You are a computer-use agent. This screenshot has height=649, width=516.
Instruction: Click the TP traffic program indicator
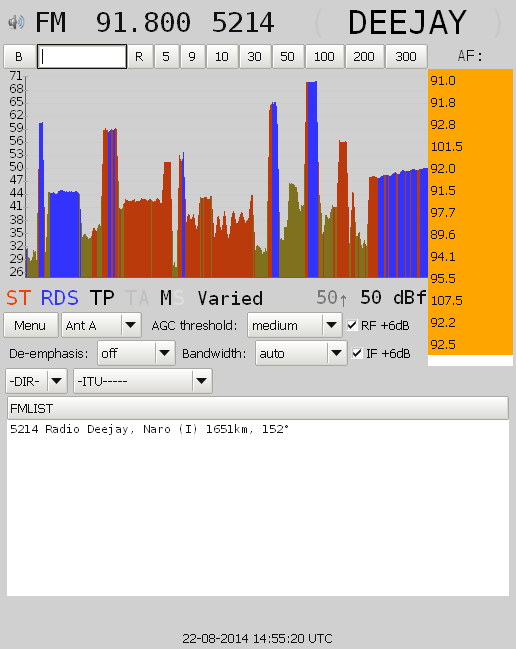(x=102, y=298)
